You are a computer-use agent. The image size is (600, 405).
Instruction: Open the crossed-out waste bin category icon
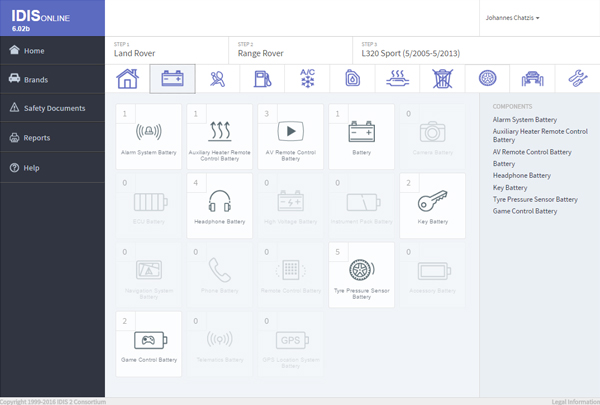(442, 78)
